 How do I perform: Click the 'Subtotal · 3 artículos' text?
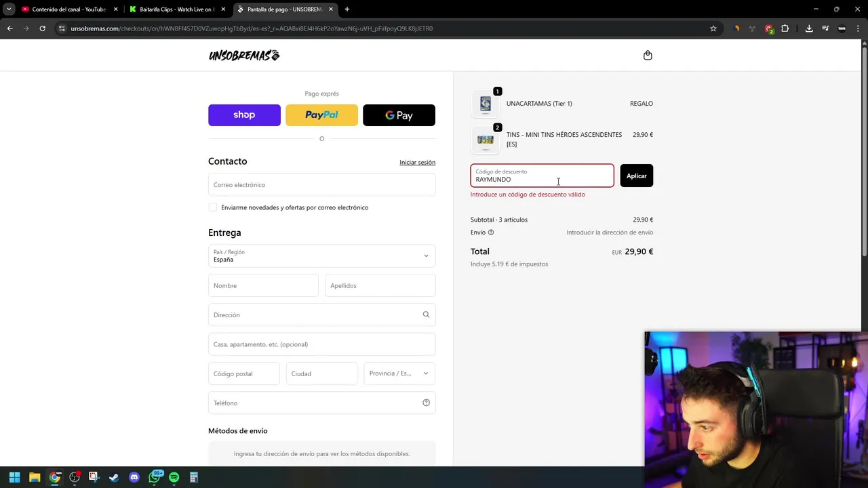tap(498, 220)
